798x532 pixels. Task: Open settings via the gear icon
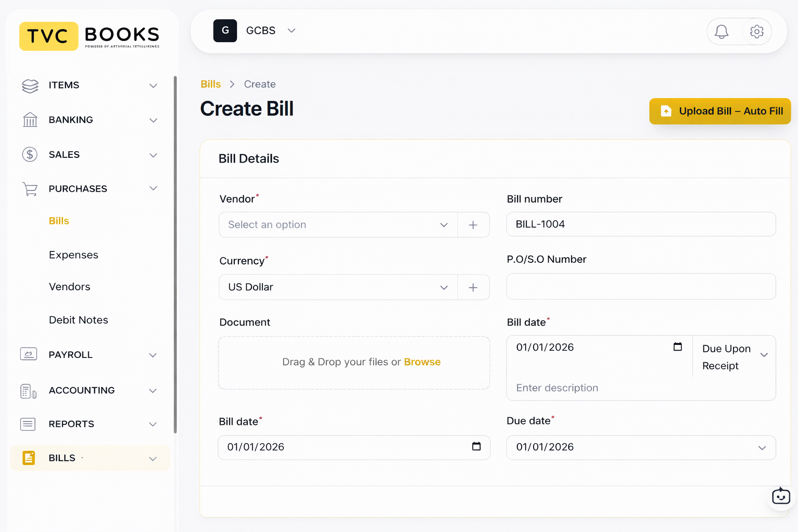[756, 32]
